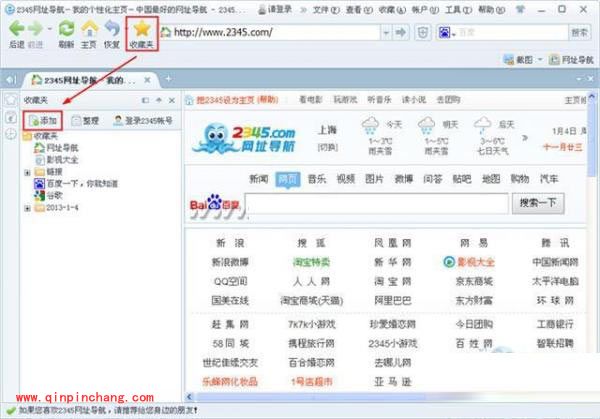Open the 淘宝特卖 site link

(311, 262)
